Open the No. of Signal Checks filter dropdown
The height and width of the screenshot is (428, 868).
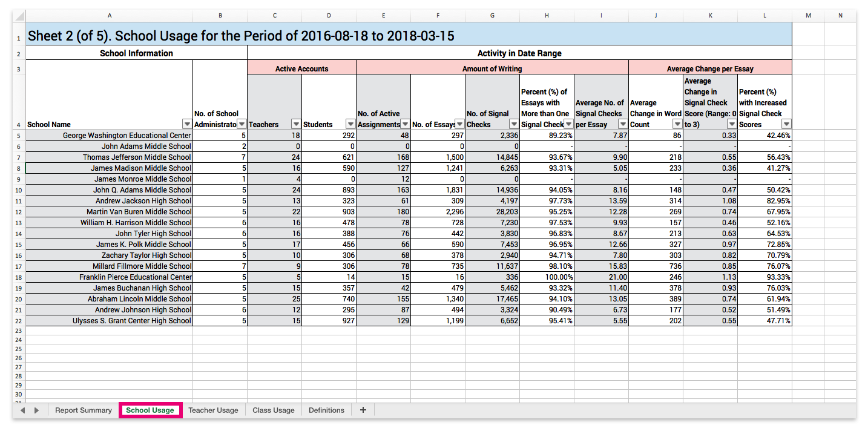(x=514, y=124)
